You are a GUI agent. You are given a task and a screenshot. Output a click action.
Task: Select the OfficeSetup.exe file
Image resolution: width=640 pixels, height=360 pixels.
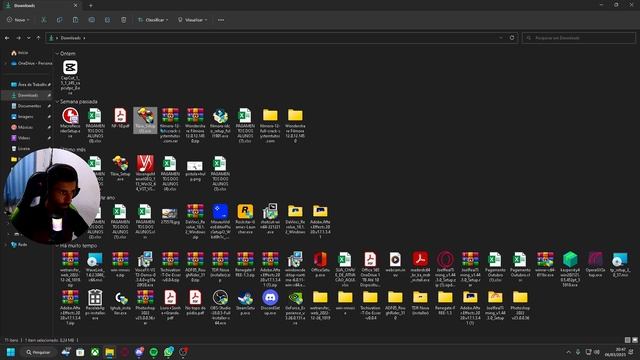tap(320, 264)
